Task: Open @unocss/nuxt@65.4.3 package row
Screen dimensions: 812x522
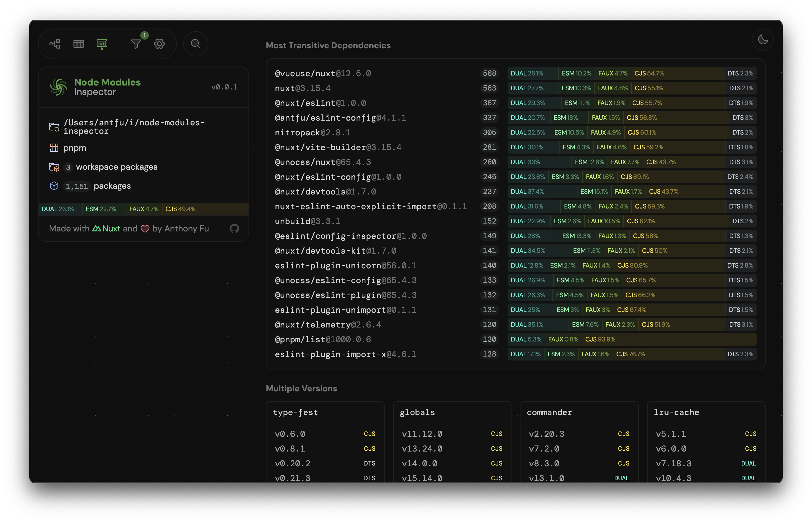Action: [x=515, y=162]
